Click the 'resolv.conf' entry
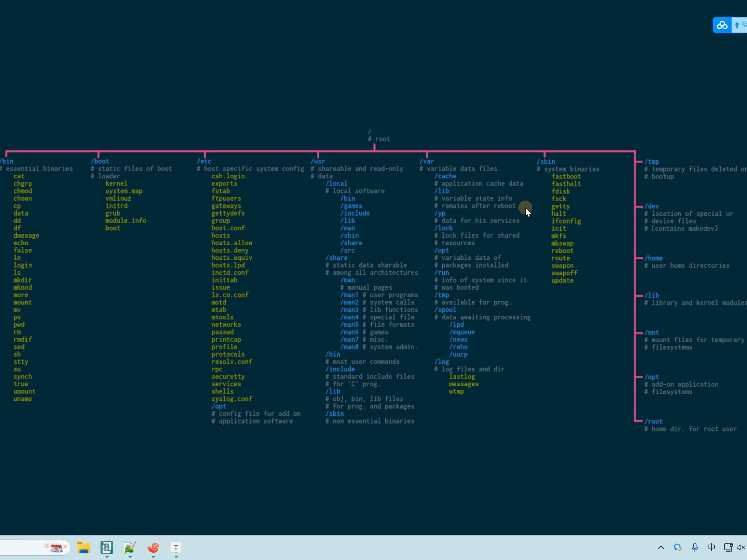 point(232,362)
